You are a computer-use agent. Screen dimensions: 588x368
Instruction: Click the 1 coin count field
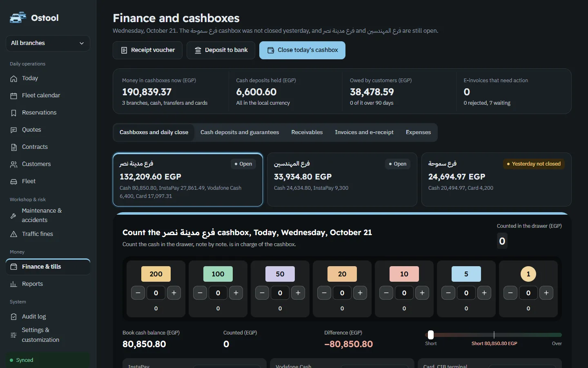(x=528, y=293)
